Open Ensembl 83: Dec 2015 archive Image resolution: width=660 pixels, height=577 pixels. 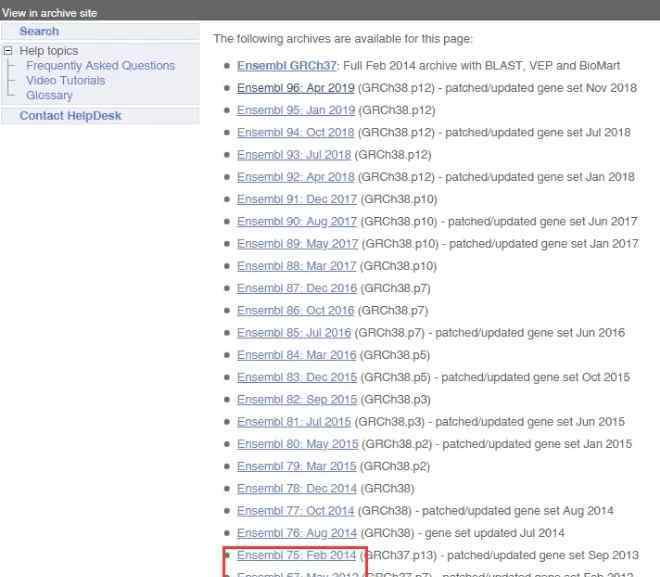(x=297, y=378)
